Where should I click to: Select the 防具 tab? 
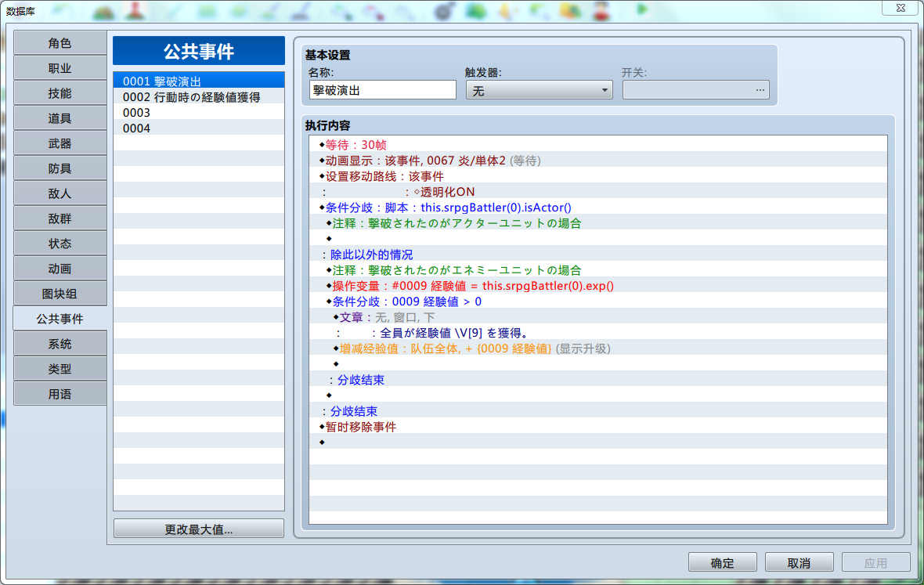[60, 168]
